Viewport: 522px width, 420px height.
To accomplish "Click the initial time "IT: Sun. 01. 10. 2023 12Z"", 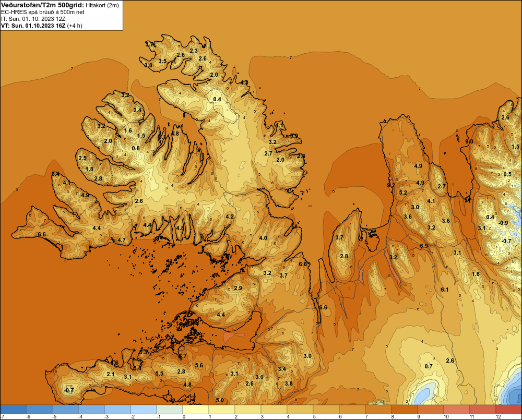I will pyautogui.click(x=33, y=19).
